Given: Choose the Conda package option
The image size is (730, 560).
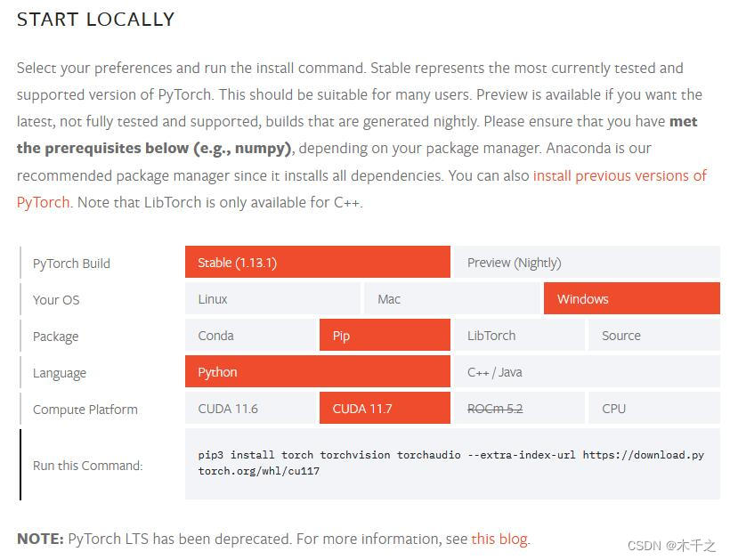Looking at the screenshot, I should click(250, 335).
